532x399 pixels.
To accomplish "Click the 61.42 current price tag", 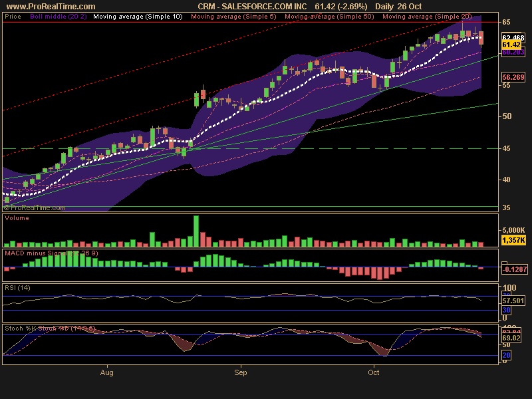I will [511, 45].
